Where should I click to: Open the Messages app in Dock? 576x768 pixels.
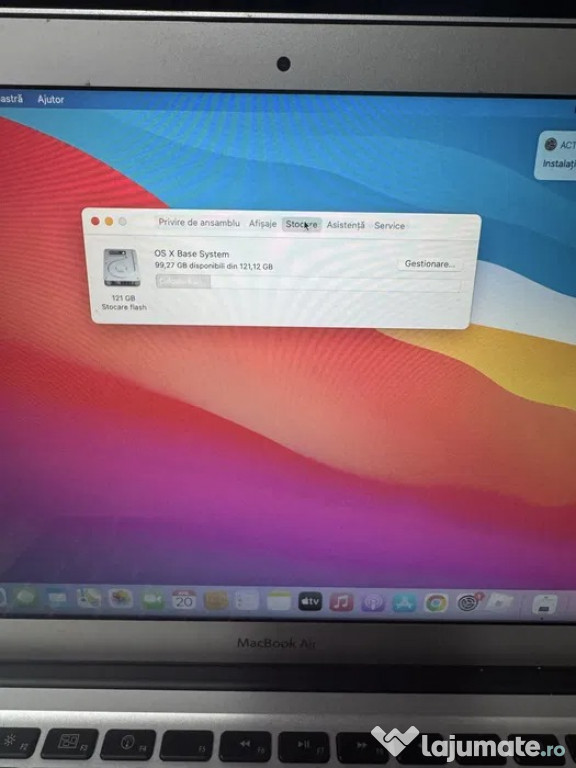tap(26, 597)
